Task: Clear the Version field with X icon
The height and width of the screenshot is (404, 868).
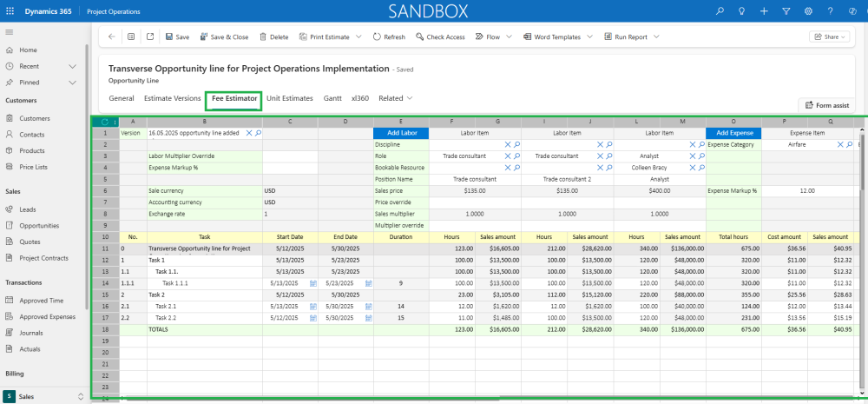Action: click(x=249, y=133)
